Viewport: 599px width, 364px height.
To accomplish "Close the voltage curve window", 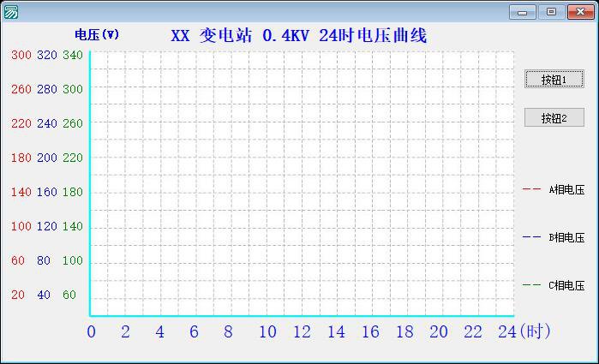I will pos(579,11).
